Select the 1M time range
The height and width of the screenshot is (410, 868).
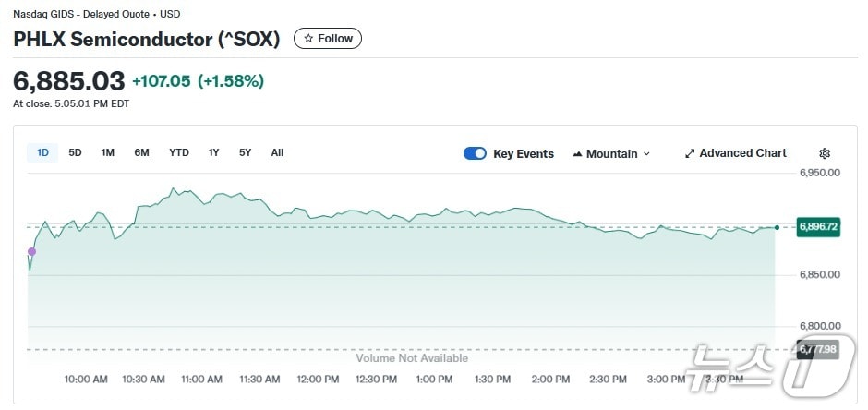point(108,152)
